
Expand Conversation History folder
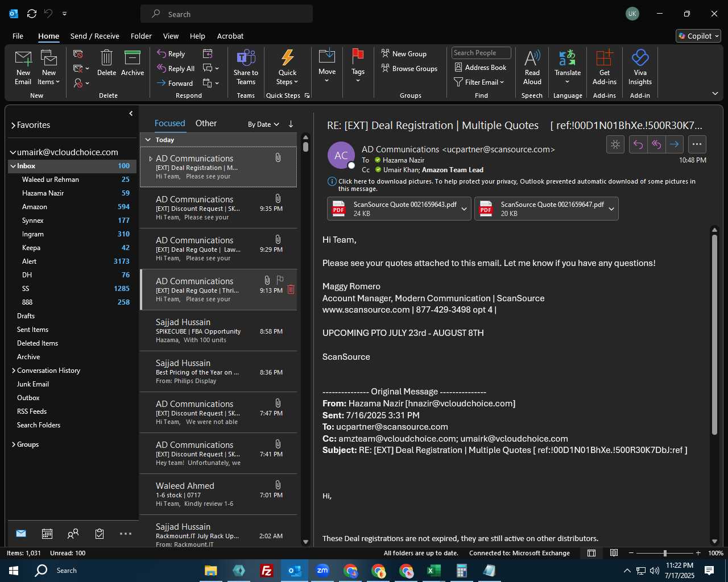coord(14,371)
